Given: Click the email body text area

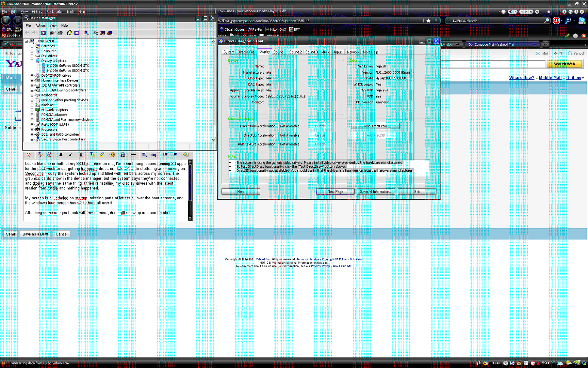Looking at the screenshot, I should [x=105, y=190].
